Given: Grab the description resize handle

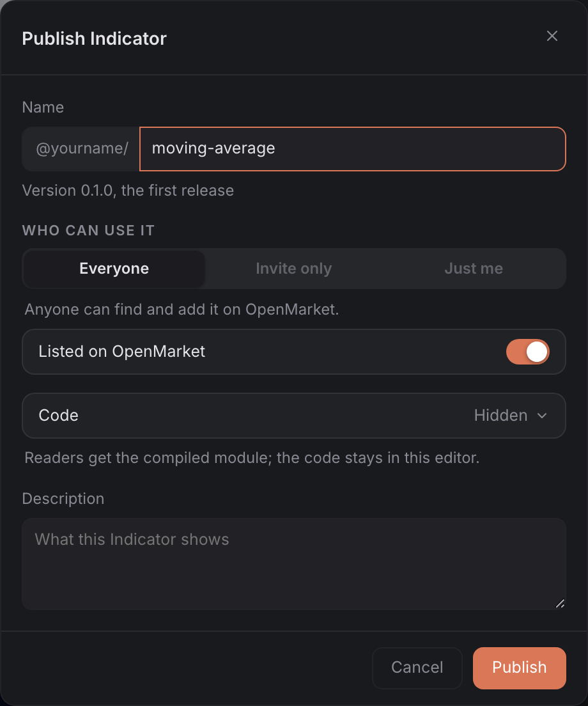Looking at the screenshot, I should point(560,604).
